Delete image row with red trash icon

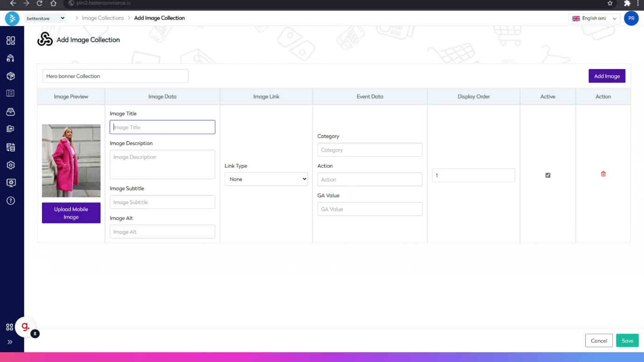point(603,174)
